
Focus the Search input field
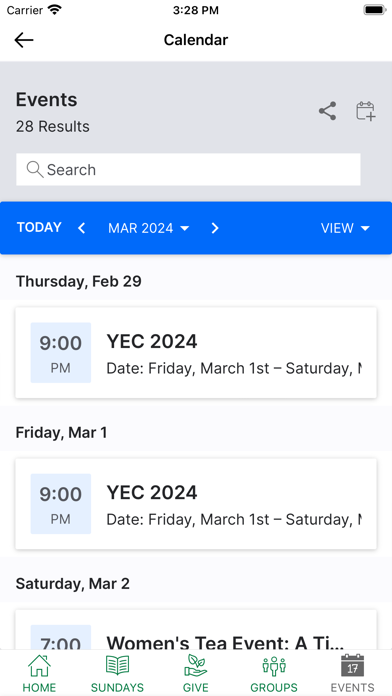188,170
